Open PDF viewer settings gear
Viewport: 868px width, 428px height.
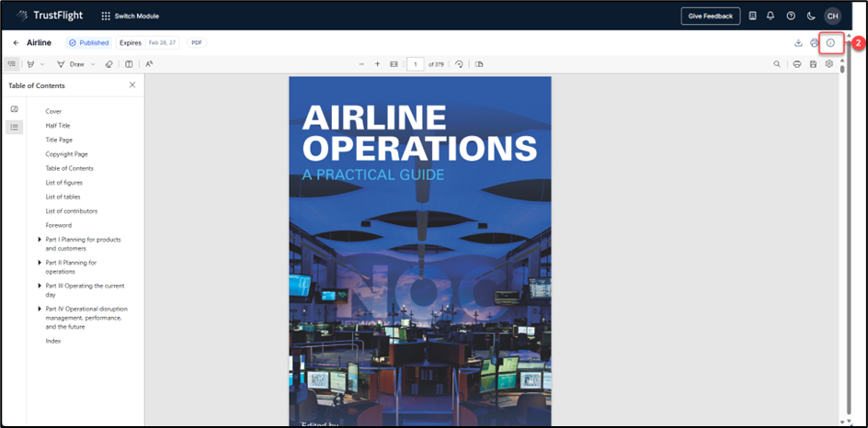(828, 64)
